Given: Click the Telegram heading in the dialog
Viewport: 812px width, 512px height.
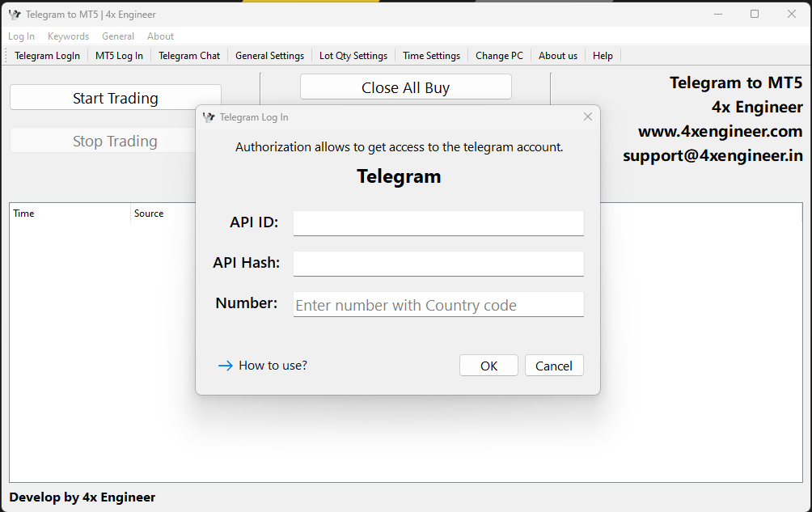Looking at the screenshot, I should pyautogui.click(x=399, y=176).
